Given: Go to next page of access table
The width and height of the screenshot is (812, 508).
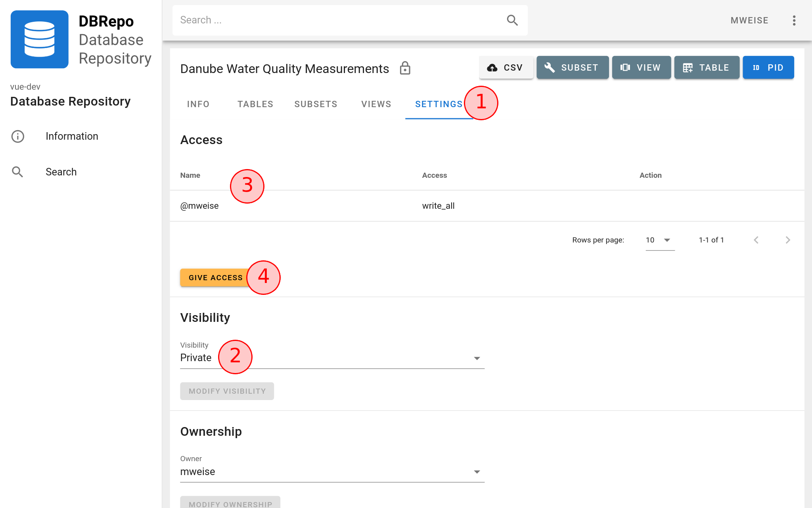Looking at the screenshot, I should [x=788, y=240].
